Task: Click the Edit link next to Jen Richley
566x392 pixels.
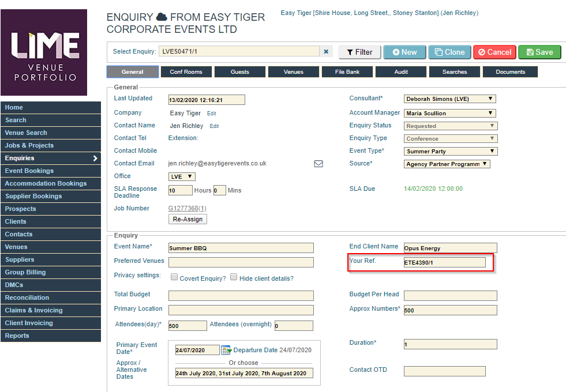Action: [214, 126]
